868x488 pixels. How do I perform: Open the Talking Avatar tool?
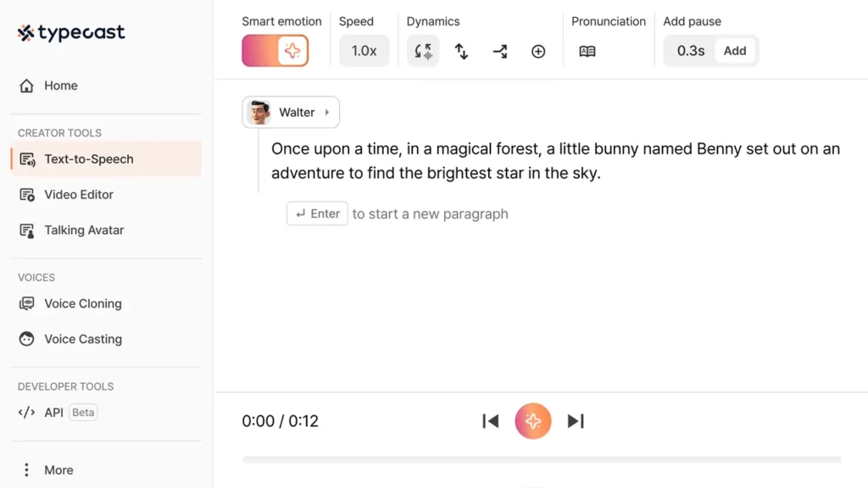coord(83,230)
